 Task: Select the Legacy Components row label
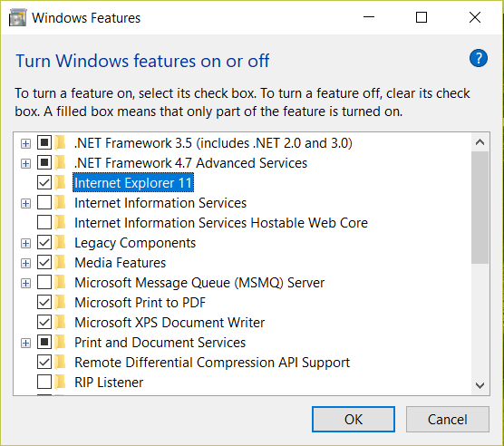[x=135, y=243]
